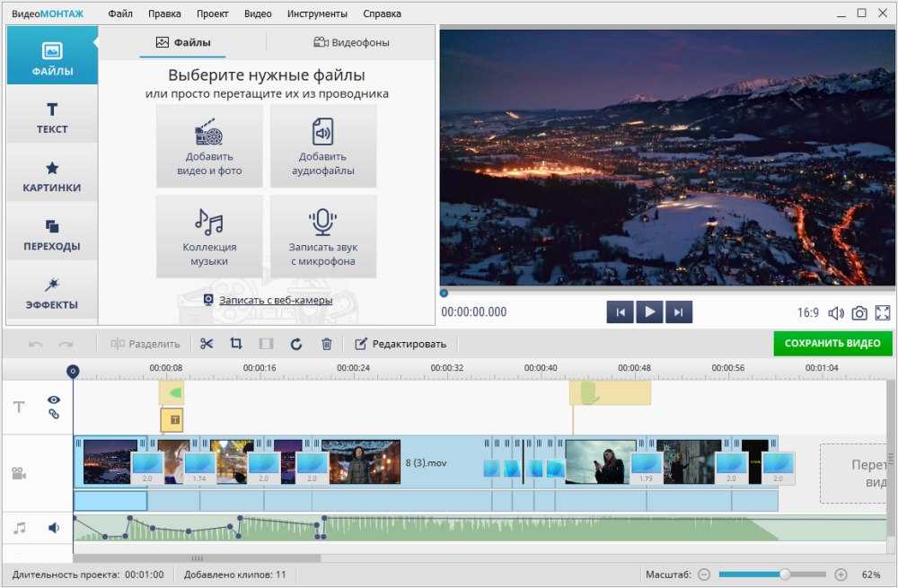
Task: Select the small yellow text clip with T
Action: 172,419
